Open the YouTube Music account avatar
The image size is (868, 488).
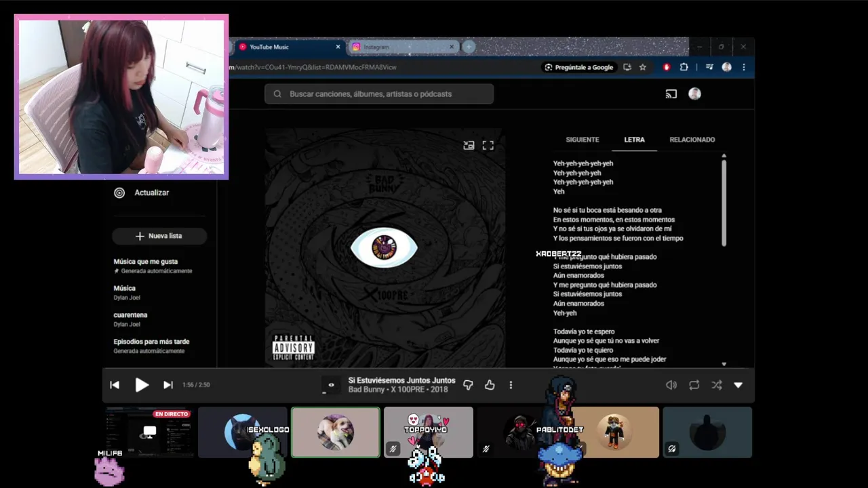click(x=694, y=94)
